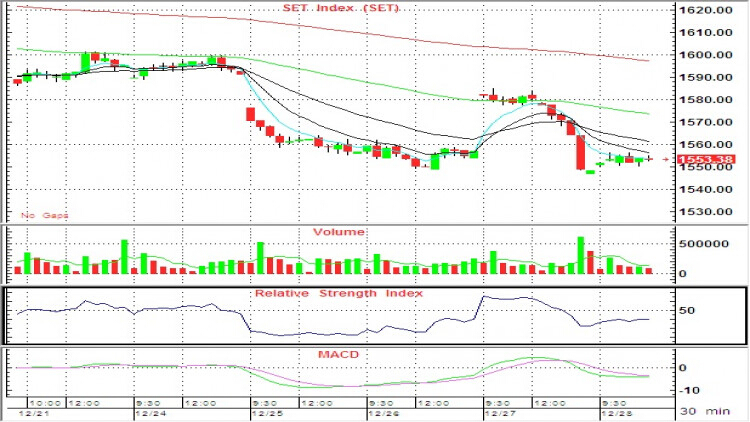Click the 30 min timeframe label

pyautogui.click(x=705, y=411)
